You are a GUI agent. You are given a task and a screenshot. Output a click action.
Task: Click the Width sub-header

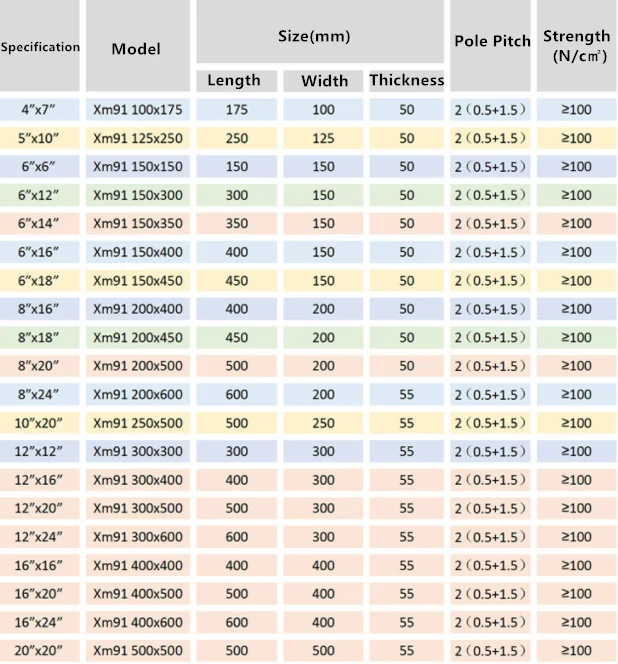click(x=322, y=81)
